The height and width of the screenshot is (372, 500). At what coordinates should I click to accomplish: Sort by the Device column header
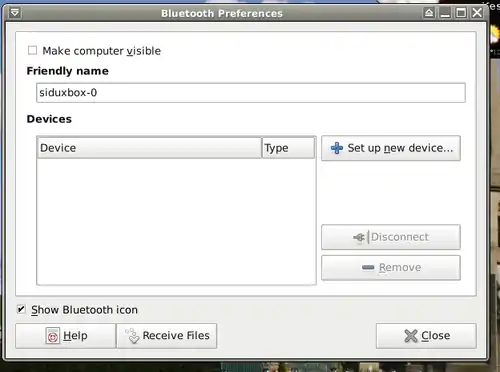(x=149, y=148)
